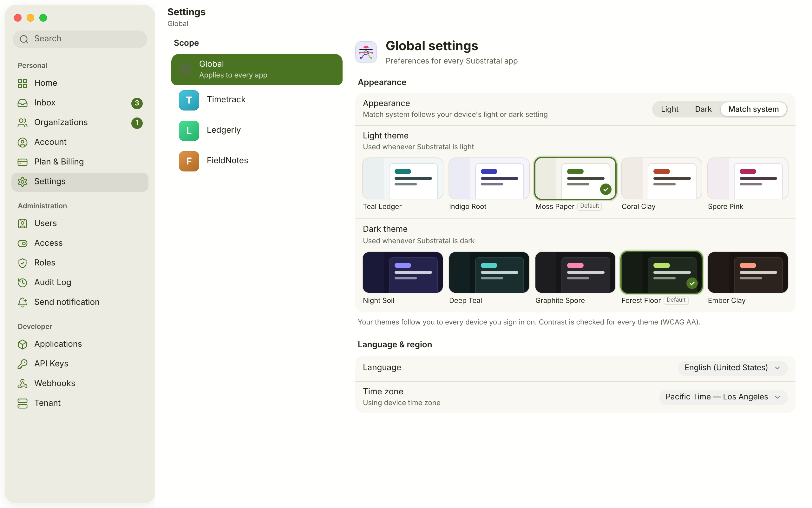Click the FieldNotes app icon
This screenshot has height=508, width=812.
click(x=189, y=161)
